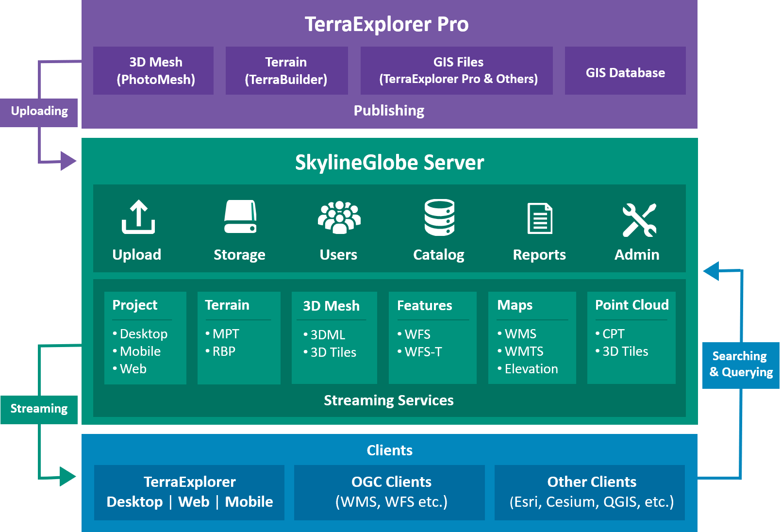The width and height of the screenshot is (781, 532).
Task: Click the blue Searching arrow head
Action: [x=712, y=271]
